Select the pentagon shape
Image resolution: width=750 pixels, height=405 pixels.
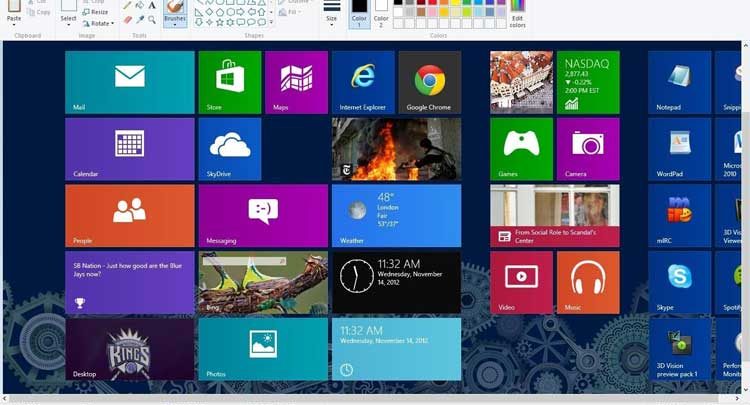220,12
